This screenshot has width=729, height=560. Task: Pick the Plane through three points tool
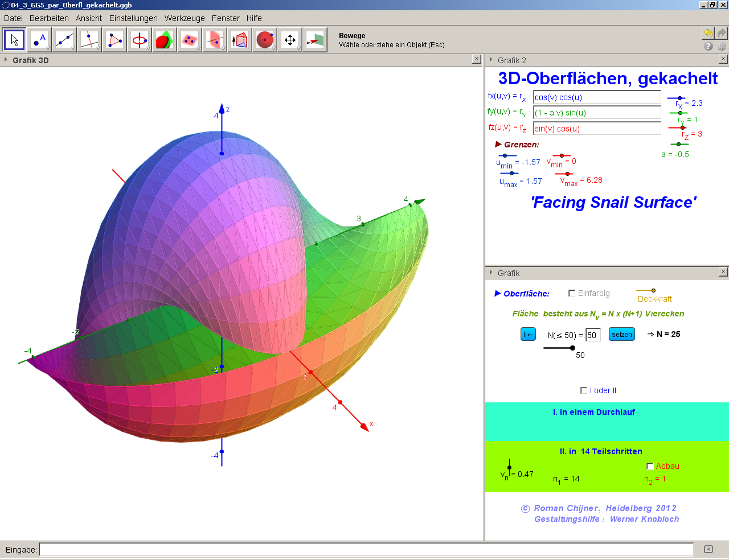tap(190, 40)
